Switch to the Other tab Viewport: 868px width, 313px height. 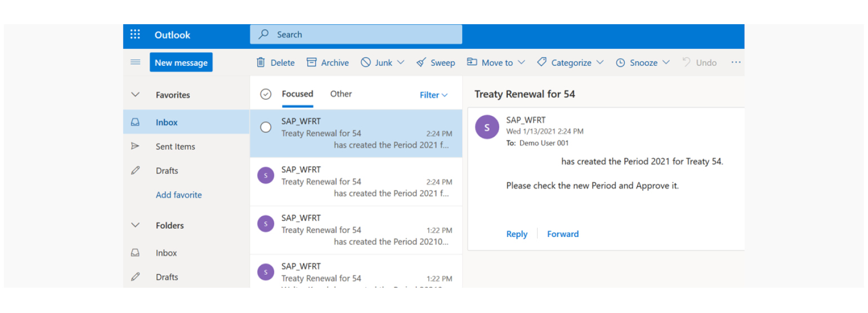[341, 94]
